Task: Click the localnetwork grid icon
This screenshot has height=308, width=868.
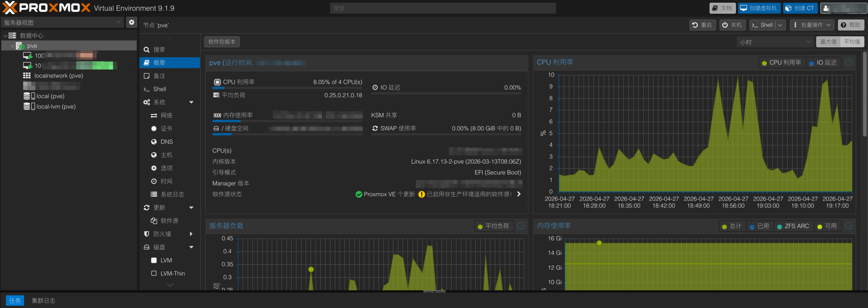Action: point(27,76)
